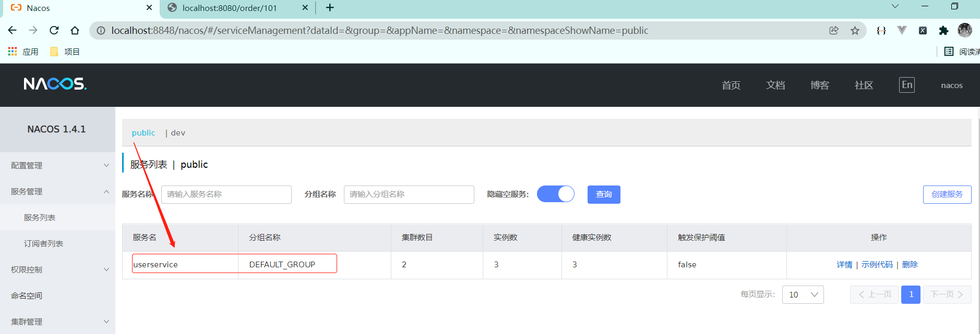Open the Vue devtools extension icon
Screen dimensions: 980x334
click(x=902, y=30)
